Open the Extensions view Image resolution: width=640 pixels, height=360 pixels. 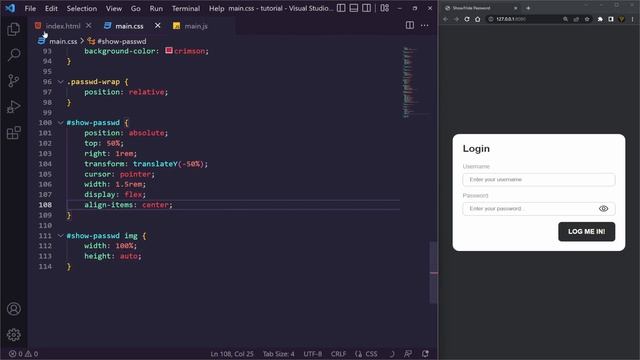click(13, 133)
